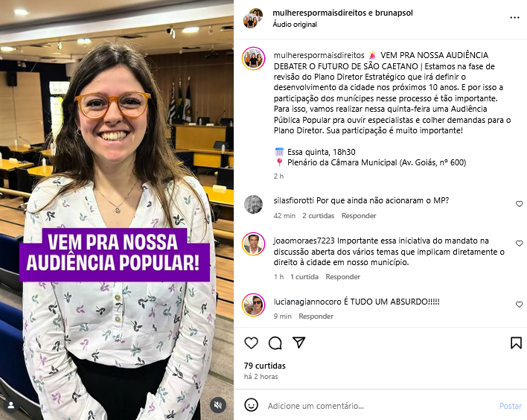View the 79 curtidas list
The height and width of the screenshot is (420, 527).
265,366
